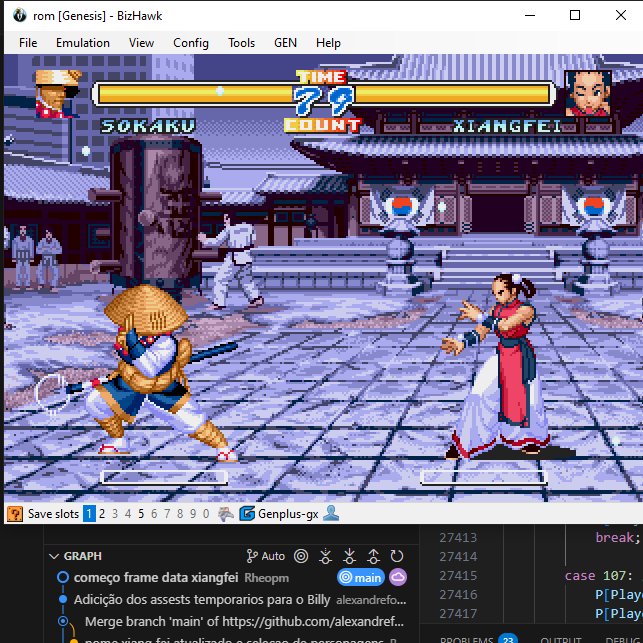Select save slot 0
643x643 pixels.
[x=206, y=514]
